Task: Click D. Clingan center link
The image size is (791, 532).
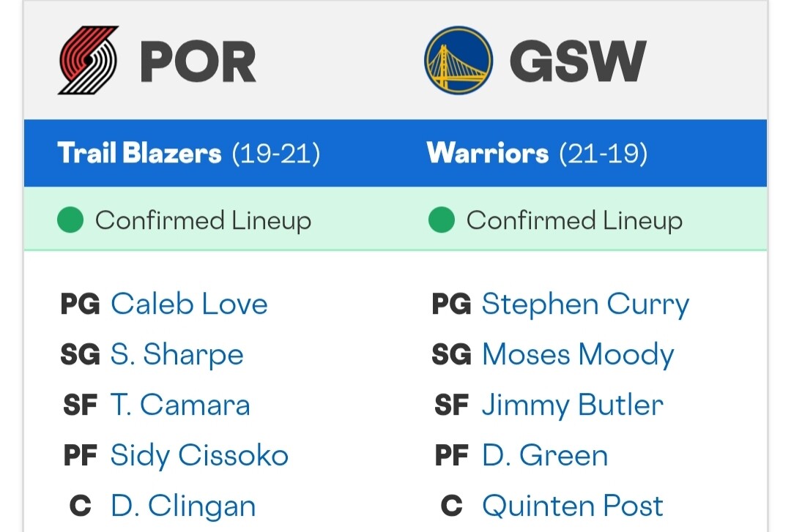Action: tap(183, 506)
